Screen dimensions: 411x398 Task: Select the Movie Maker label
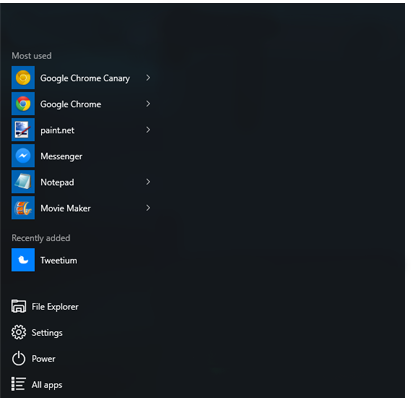(x=65, y=208)
